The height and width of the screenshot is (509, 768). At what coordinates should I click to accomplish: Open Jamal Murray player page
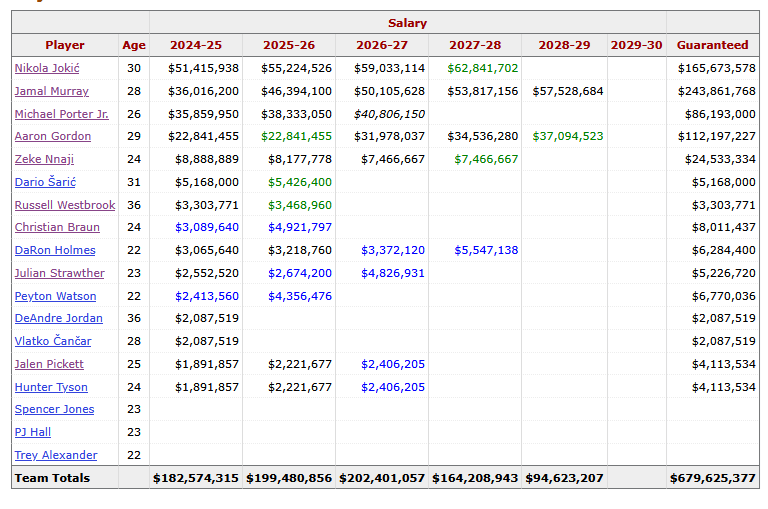point(51,91)
